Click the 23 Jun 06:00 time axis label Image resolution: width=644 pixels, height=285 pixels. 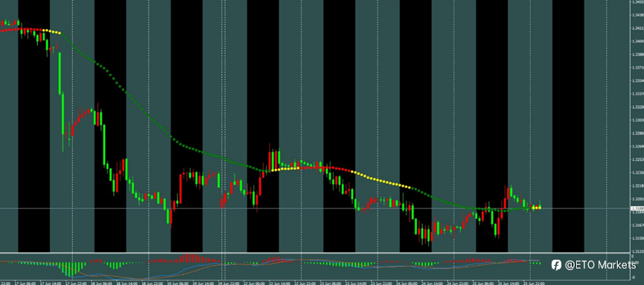coord(331,283)
